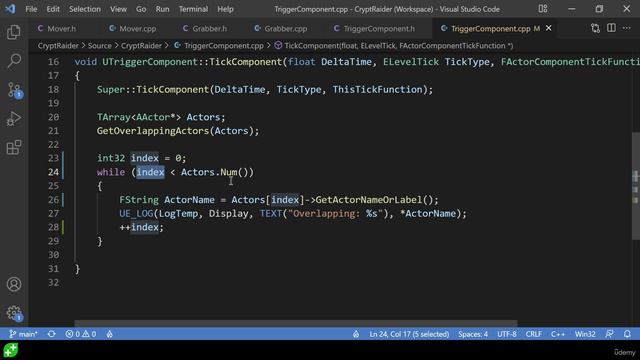Switch to the Grabber.cpp tab

click(285, 29)
